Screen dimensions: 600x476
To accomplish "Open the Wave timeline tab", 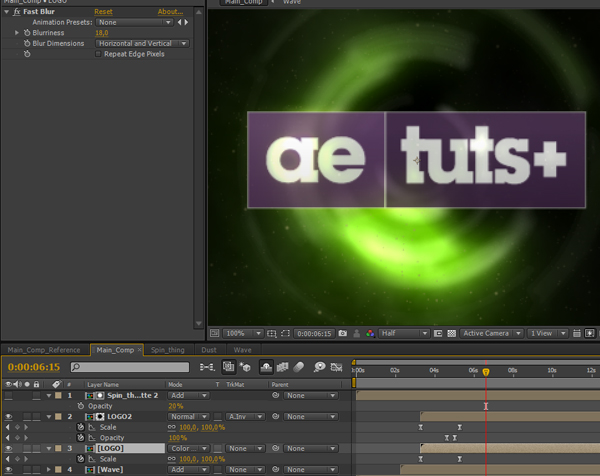I will [243, 350].
